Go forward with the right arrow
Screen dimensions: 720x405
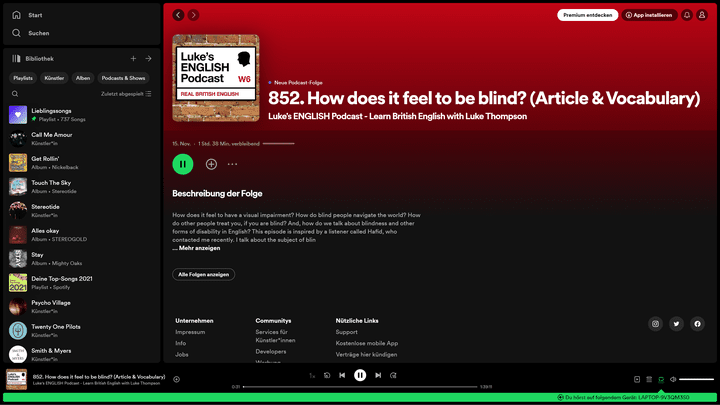coord(193,15)
